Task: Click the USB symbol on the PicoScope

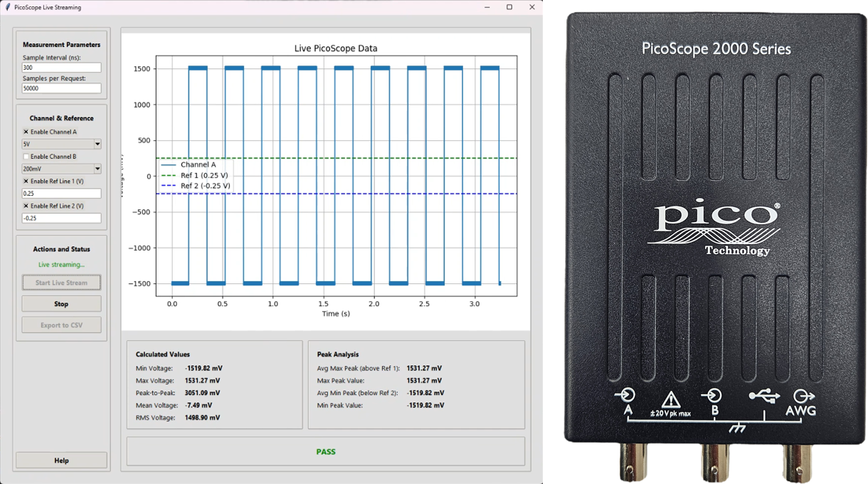Action: click(764, 396)
